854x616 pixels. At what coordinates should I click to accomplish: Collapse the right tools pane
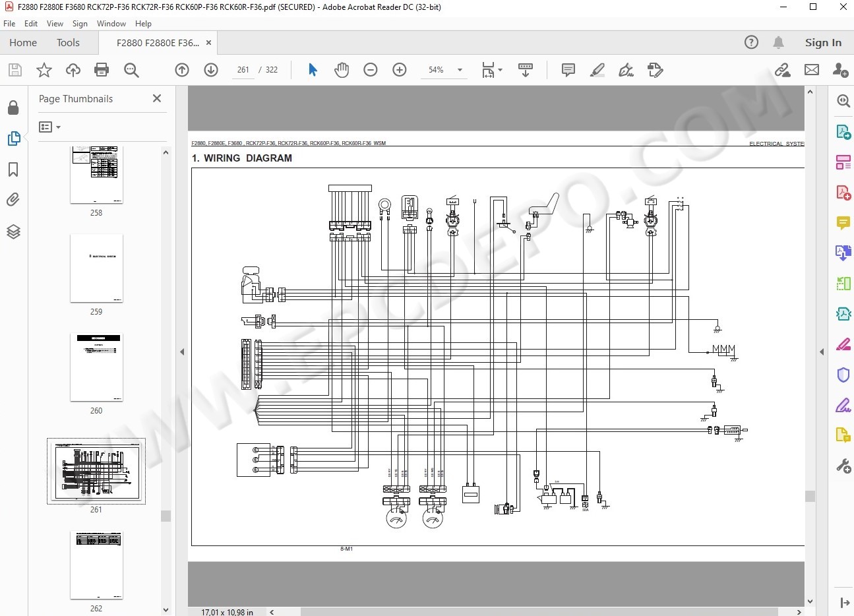click(822, 352)
